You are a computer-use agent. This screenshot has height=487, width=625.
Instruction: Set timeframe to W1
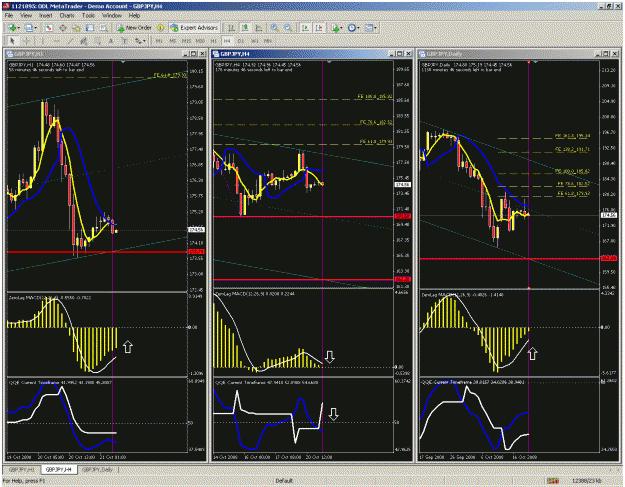[x=254, y=41]
